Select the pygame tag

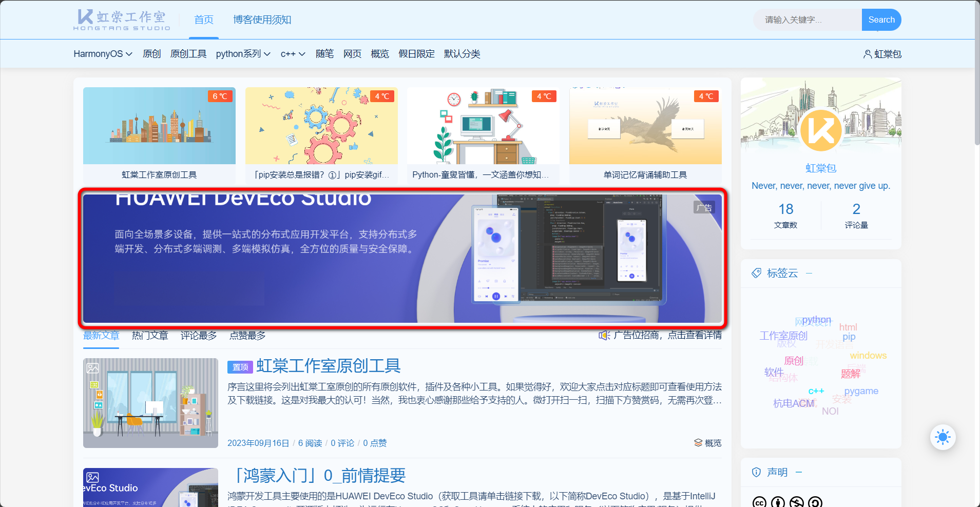(861, 391)
